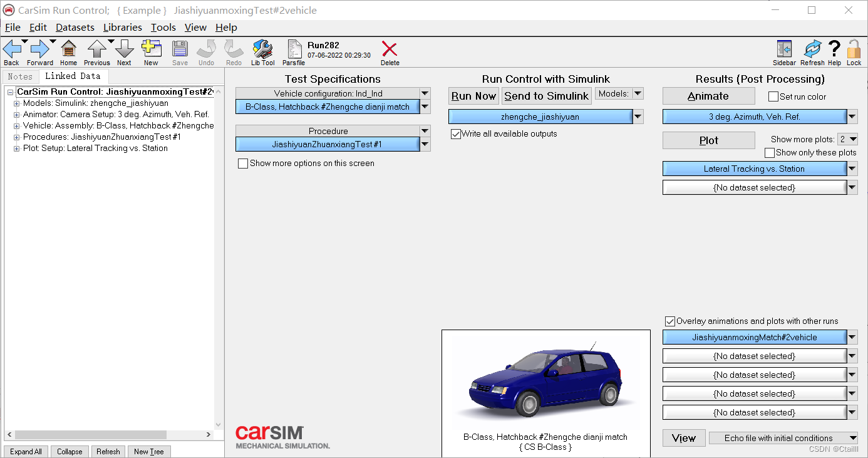Open JiashiyuanZhuanxiangTest #1 dropdown arrow
The image size is (868, 458).
coord(425,144)
